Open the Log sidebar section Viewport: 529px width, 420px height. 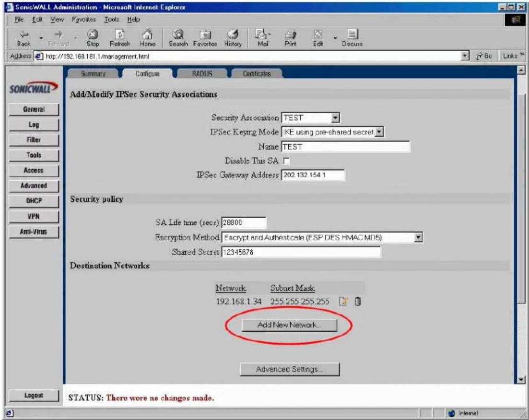[x=34, y=125]
